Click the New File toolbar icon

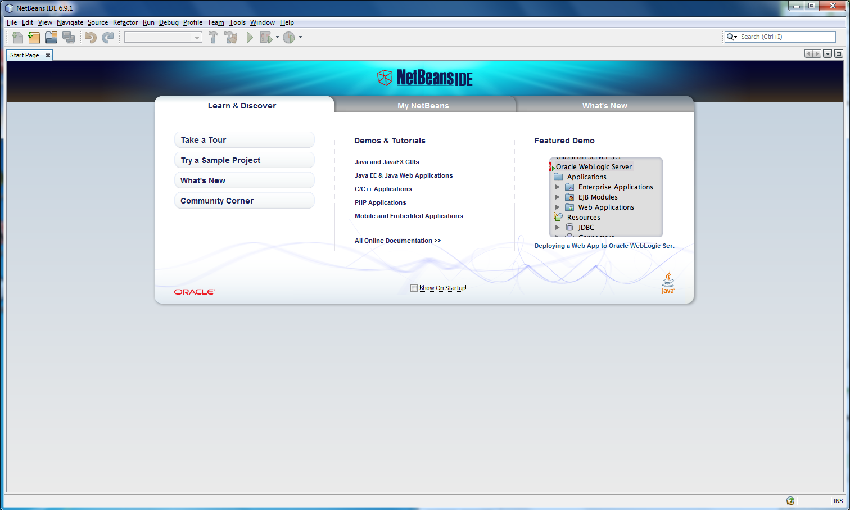point(17,37)
